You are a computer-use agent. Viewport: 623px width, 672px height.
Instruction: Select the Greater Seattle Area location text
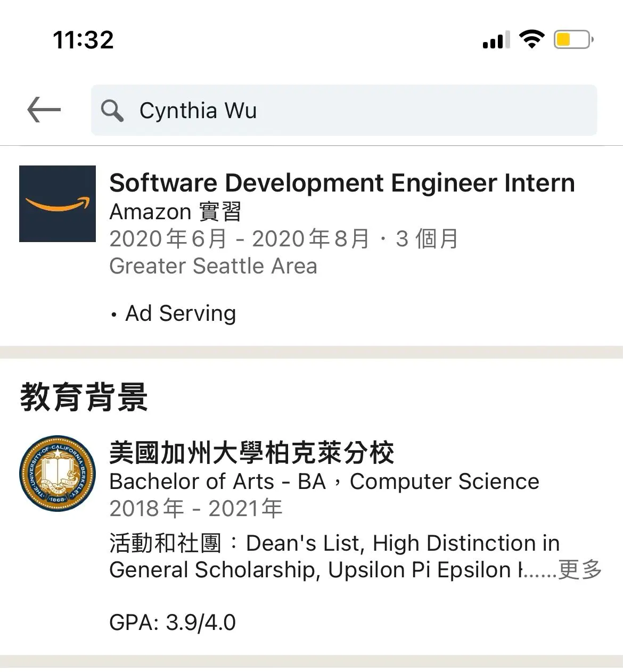(213, 266)
